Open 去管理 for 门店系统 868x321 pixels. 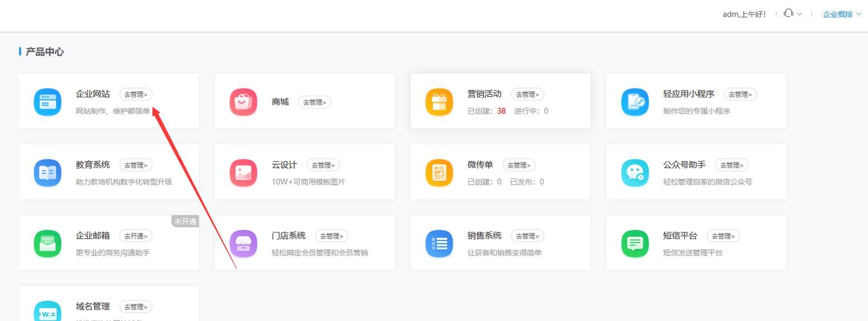click(x=332, y=236)
